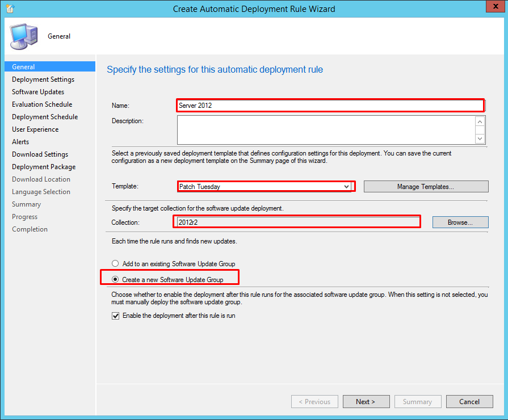
Task: Toggle Enable the deployment after rule is run
Action: [116, 316]
